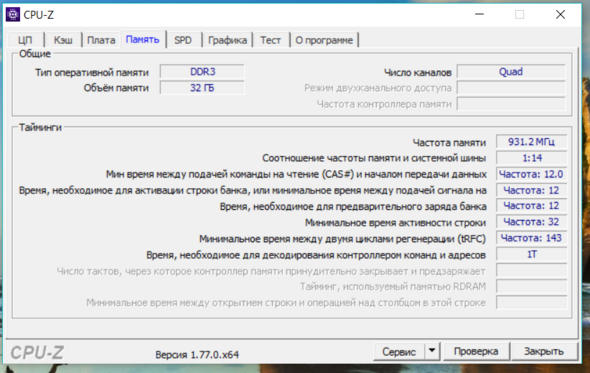Image resolution: width=590 pixels, height=373 pixels.
Task: Click the 32 ГБ memory size field
Action: click(x=202, y=88)
